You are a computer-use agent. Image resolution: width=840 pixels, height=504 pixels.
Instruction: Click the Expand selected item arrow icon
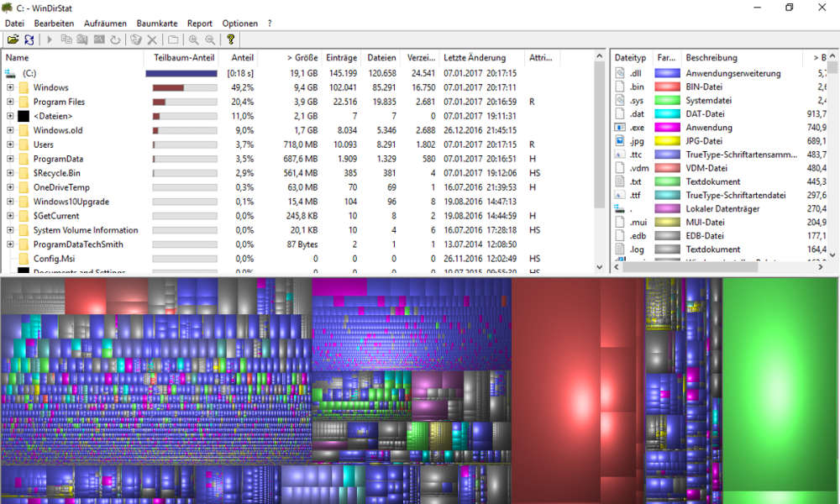coord(50,39)
